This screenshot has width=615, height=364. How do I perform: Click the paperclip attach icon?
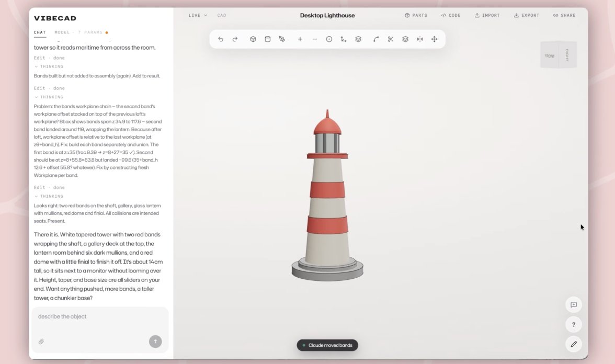(41, 342)
